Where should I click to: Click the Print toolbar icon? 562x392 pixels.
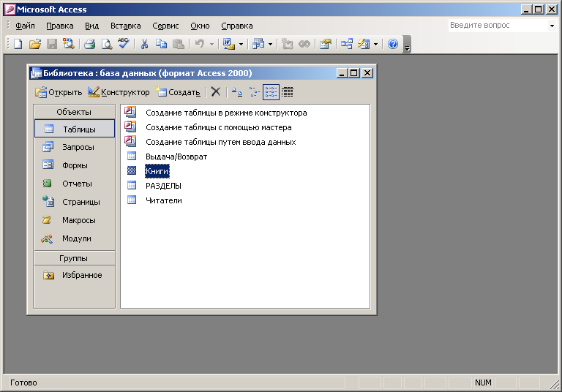(x=89, y=44)
